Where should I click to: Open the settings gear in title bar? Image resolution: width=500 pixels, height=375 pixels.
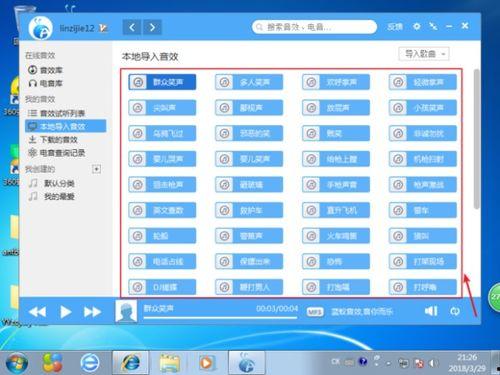pyautogui.click(x=416, y=26)
